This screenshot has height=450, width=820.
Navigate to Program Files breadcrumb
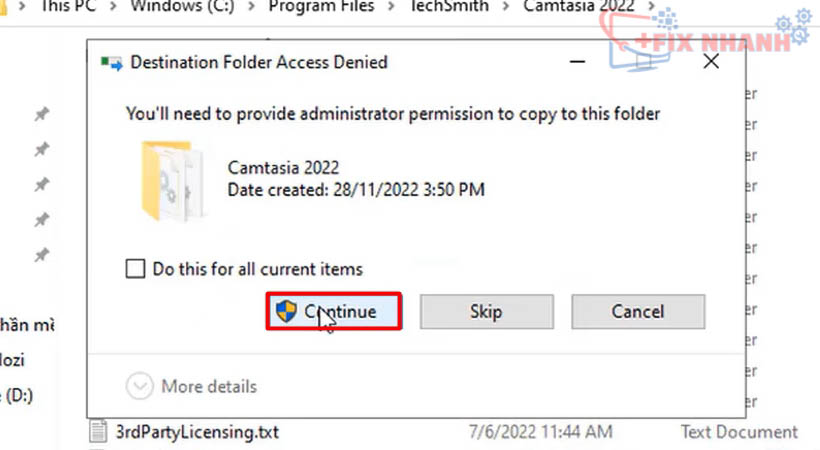click(321, 6)
